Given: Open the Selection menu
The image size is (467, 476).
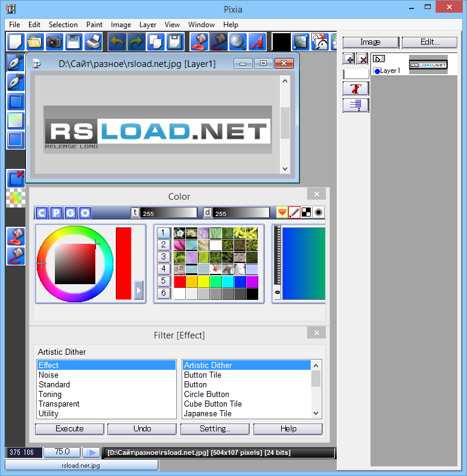Looking at the screenshot, I should pyautogui.click(x=63, y=25).
